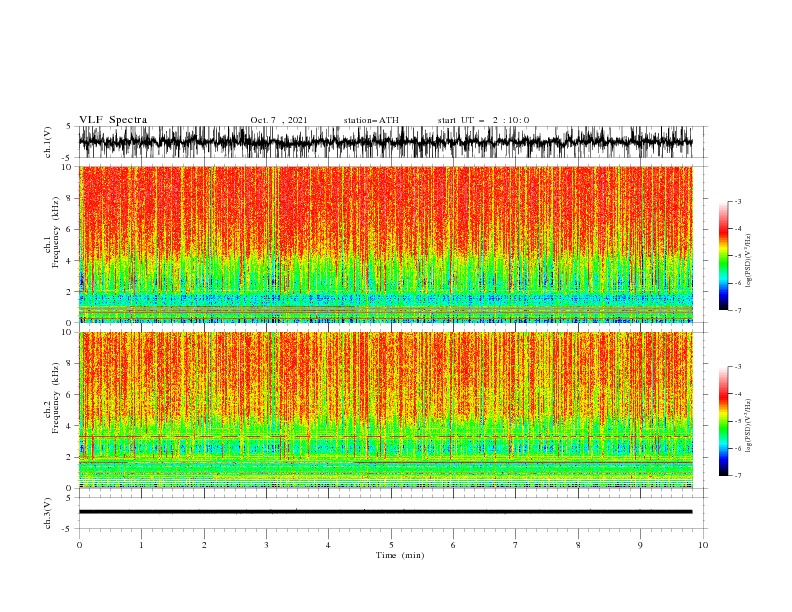Click the "VLF Spectra" title text
Image resolution: width=792 pixels, height=612 pixels.
tap(113, 120)
